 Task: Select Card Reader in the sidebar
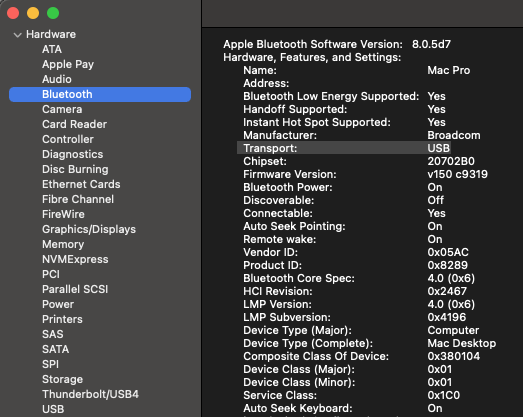point(74,124)
